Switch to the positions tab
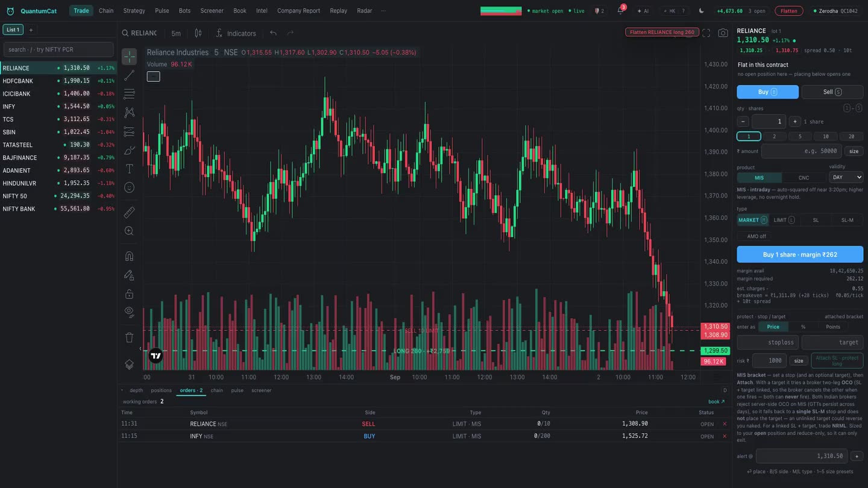The width and height of the screenshot is (868, 488). tap(161, 390)
